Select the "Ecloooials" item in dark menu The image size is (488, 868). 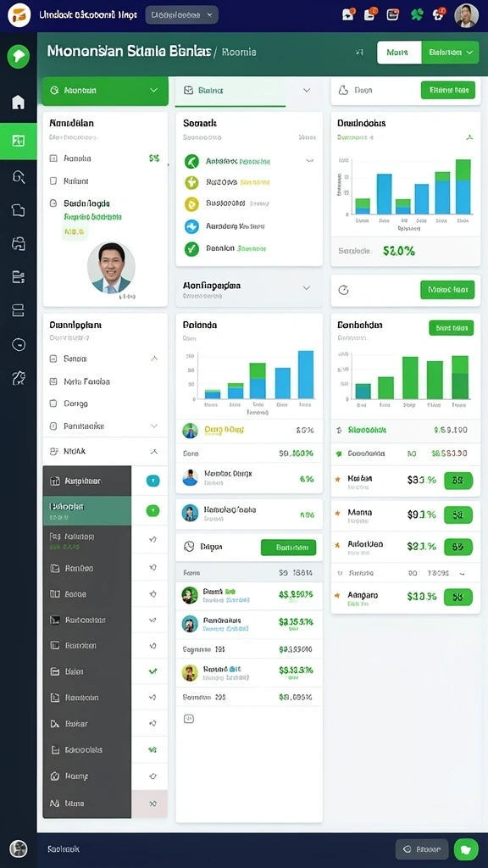[87, 750]
